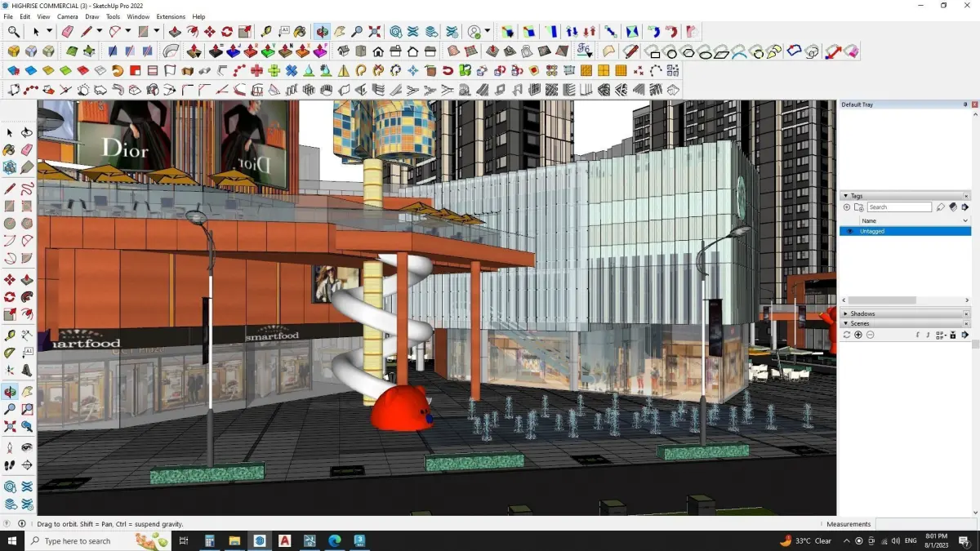
Task: Open dropdown arrow next to Select tool
Action: (x=49, y=32)
